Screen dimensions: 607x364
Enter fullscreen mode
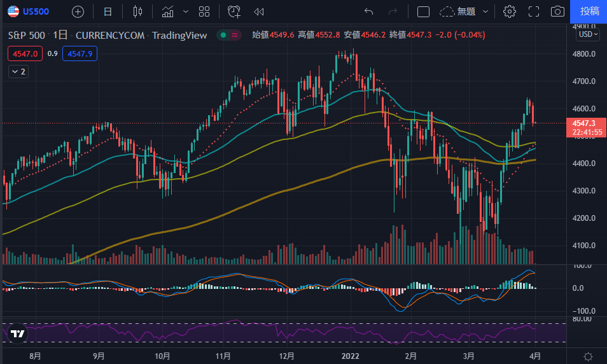[534, 11]
